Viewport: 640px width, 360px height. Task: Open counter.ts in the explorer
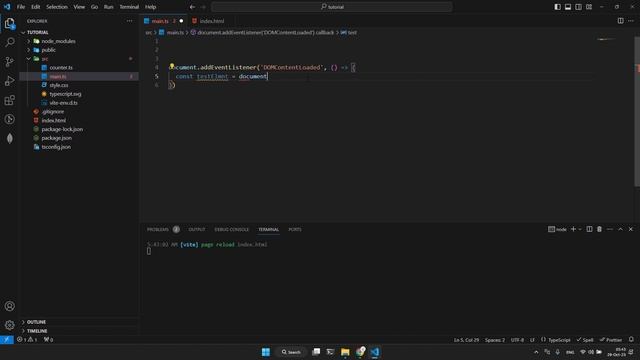coord(61,67)
